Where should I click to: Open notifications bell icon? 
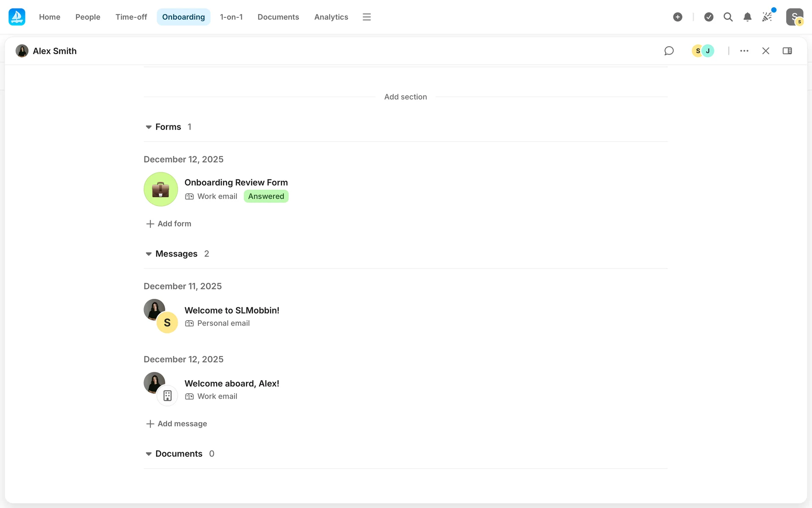747,17
